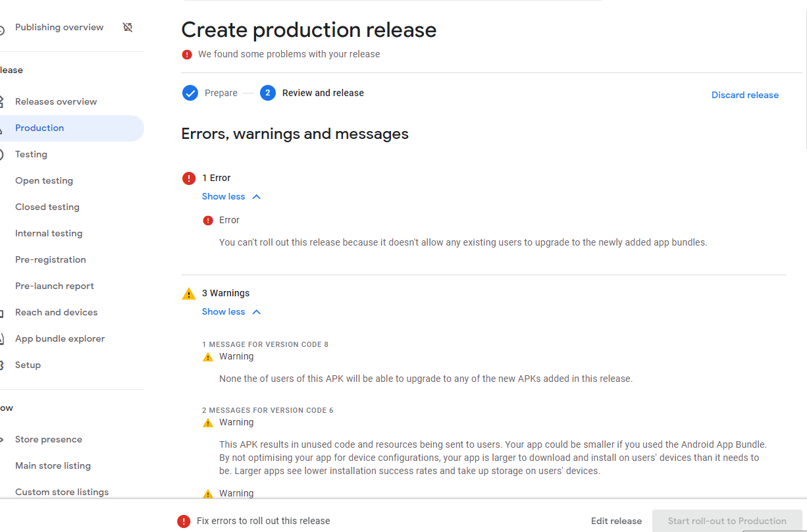807x532 pixels.
Task: Click the managed publishing icon beside Publishing overview
Action: coord(128,27)
